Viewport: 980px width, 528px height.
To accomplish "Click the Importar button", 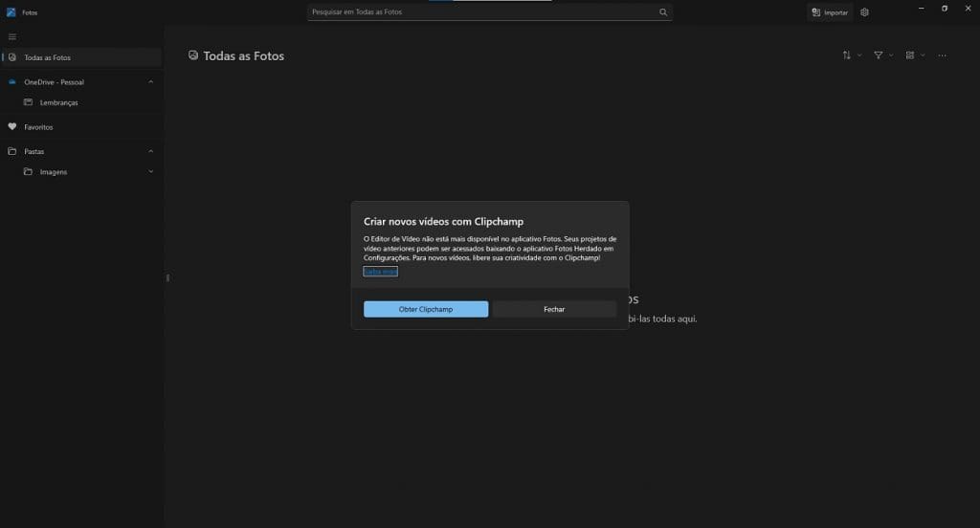I will tap(830, 12).
